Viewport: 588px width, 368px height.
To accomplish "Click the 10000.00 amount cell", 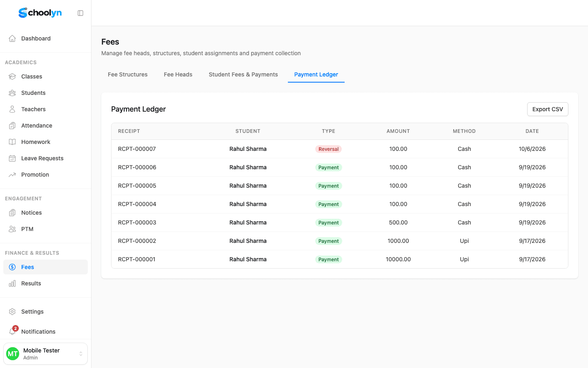I will coord(398,259).
